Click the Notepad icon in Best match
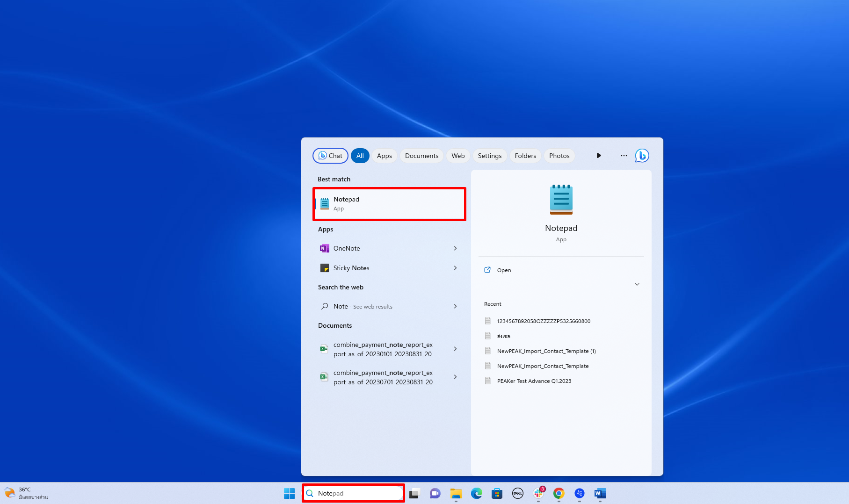The height and width of the screenshot is (504, 849). coord(325,204)
